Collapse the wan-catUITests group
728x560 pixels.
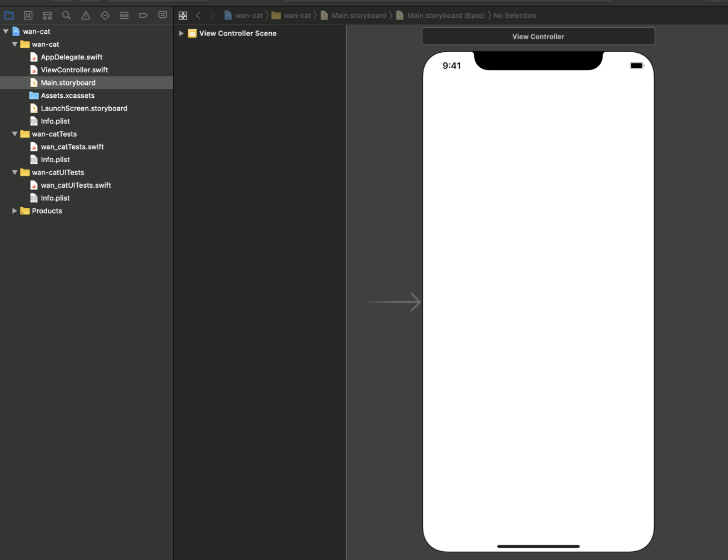pyautogui.click(x=14, y=172)
